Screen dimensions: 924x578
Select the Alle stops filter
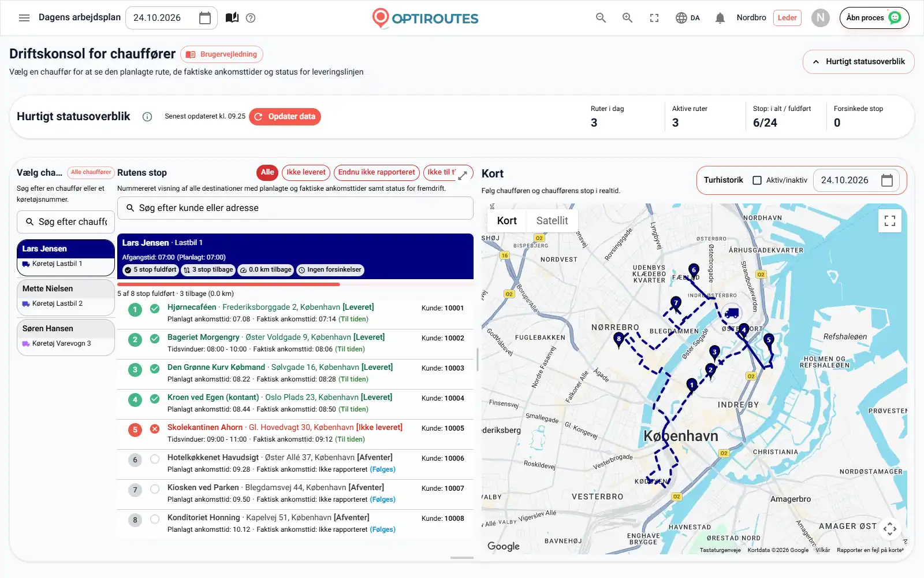coord(267,172)
